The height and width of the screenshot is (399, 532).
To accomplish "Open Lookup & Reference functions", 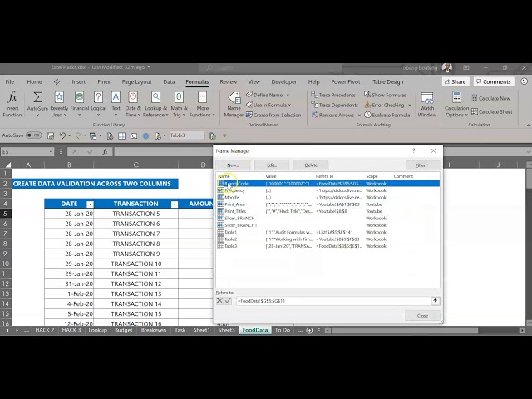I will click(155, 105).
